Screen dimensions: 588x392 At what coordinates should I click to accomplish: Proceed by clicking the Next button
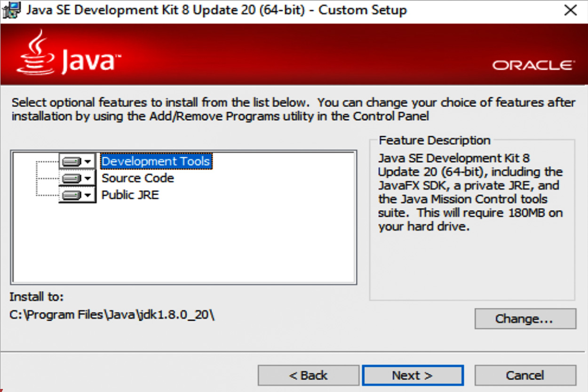click(x=413, y=375)
